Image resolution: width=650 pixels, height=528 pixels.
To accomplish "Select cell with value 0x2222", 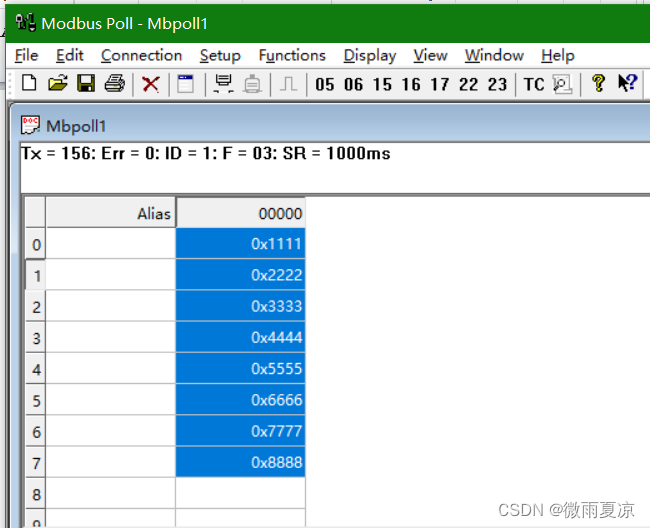I will pyautogui.click(x=240, y=274).
